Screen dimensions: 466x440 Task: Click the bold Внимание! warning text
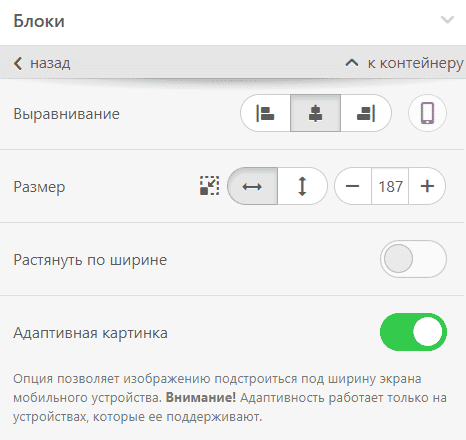pos(201,398)
